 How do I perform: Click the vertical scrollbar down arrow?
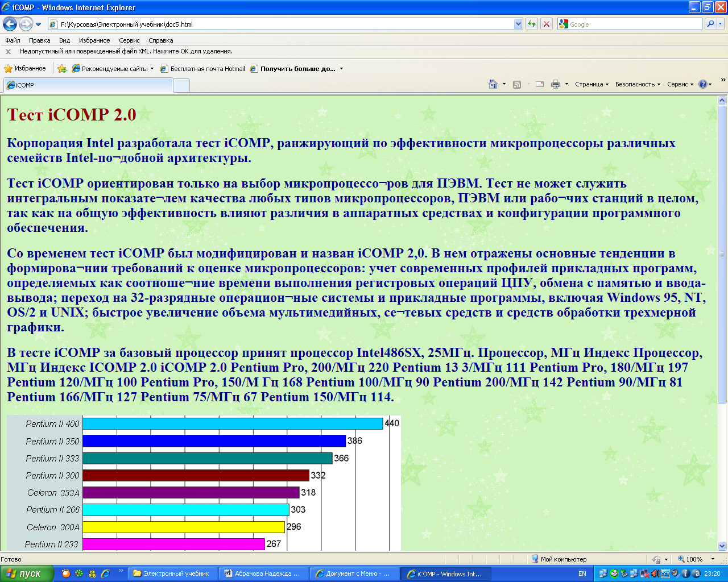(x=722, y=545)
